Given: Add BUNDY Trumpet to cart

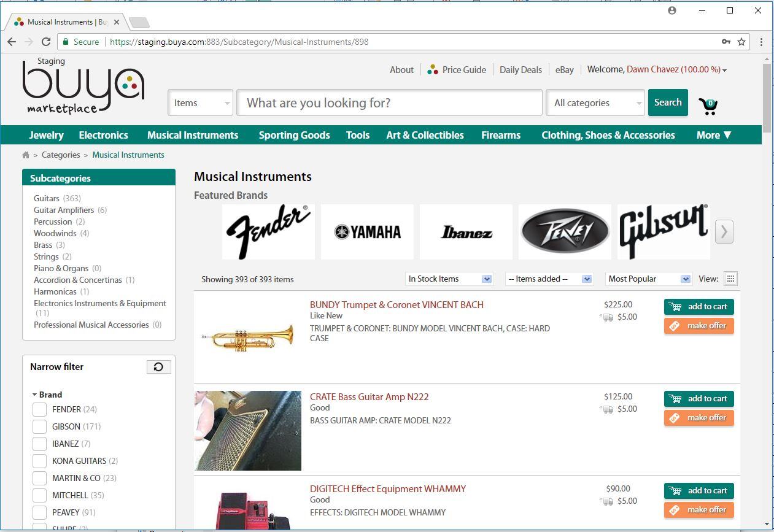Looking at the screenshot, I should click(x=699, y=307).
